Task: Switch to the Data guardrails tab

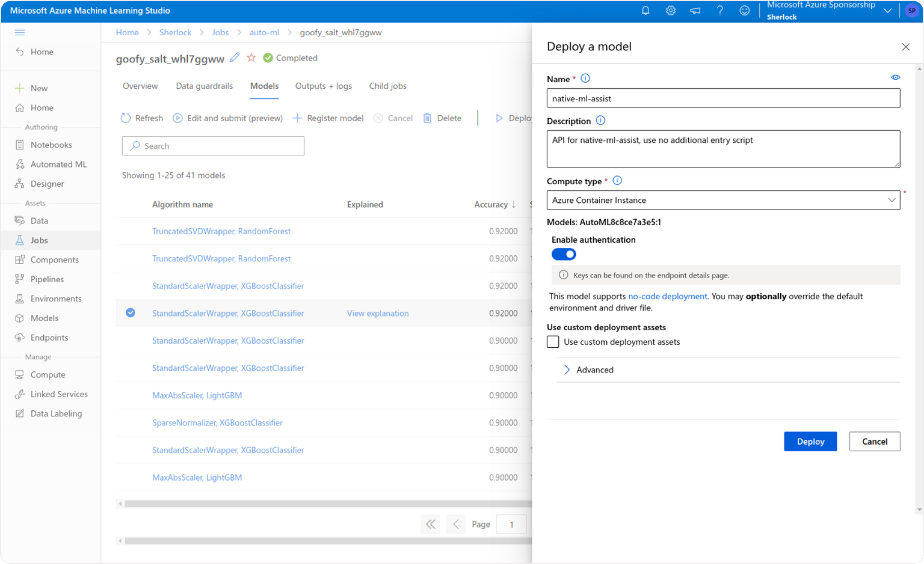Action: (x=204, y=86)
